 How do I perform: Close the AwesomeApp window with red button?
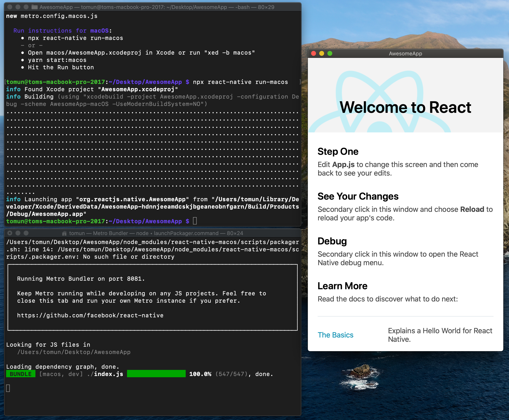[314, 54]
